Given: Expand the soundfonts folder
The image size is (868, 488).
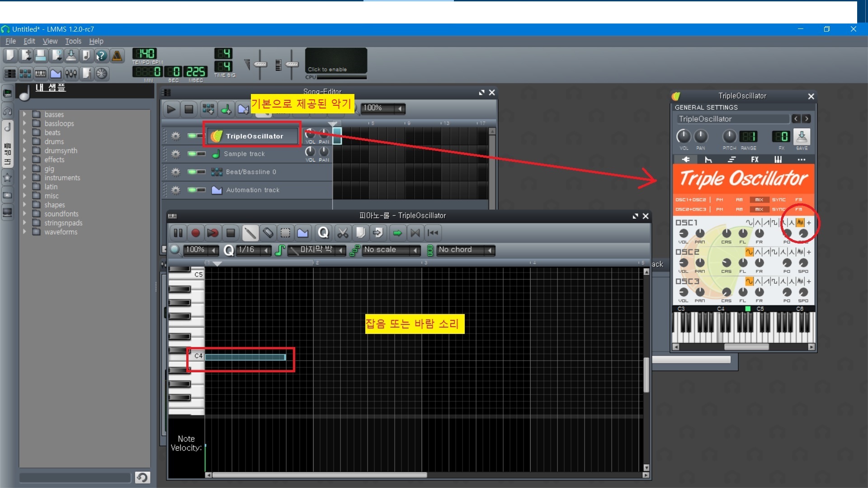Looking at the screenshot, I should [24, 214].
